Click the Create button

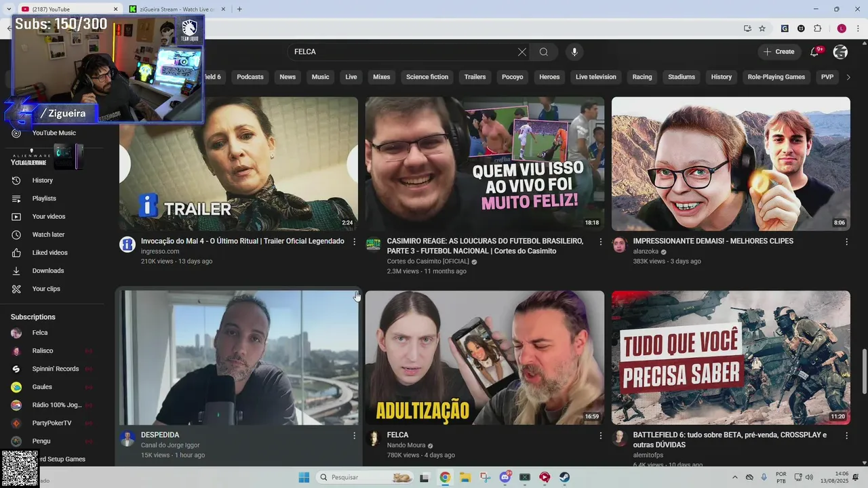(779, 52)
